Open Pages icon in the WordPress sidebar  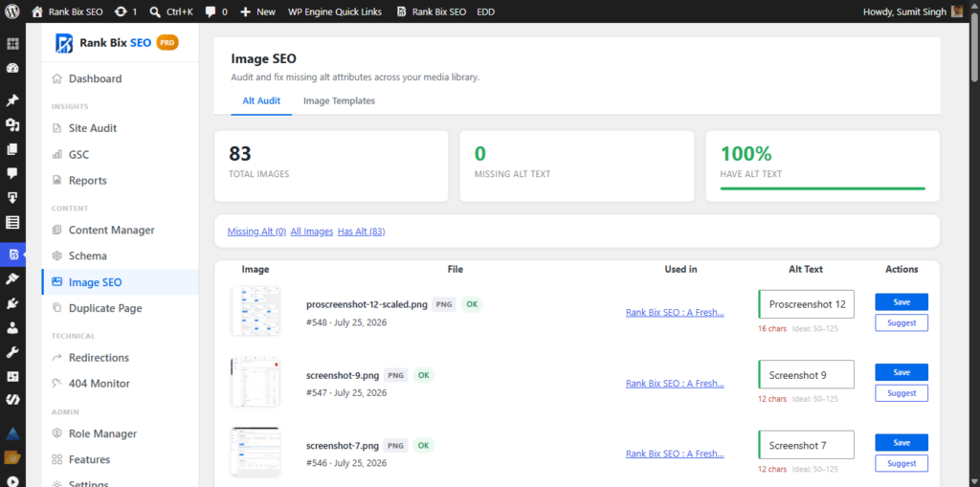pos(12,149)
